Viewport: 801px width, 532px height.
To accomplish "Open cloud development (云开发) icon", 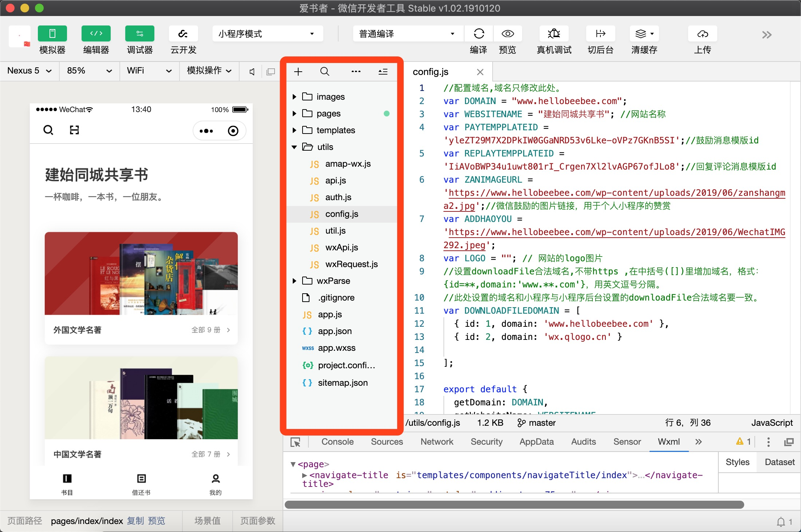I will coord(183,34).
